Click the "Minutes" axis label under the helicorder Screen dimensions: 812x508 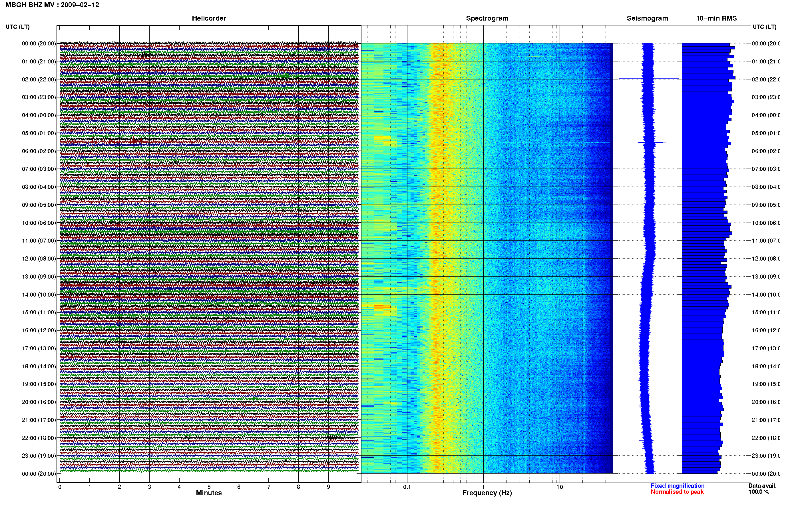pyautogui.click(x=209, y=493)
